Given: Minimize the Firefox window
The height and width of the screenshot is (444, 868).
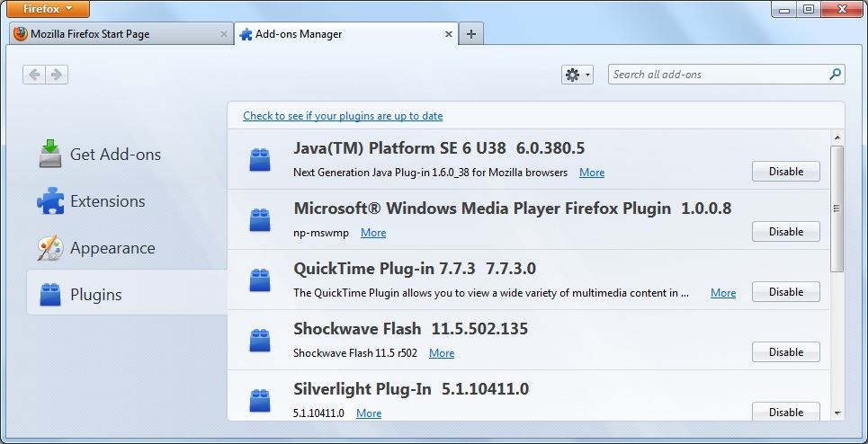Looking at the screenshot, I should point(783,9).
